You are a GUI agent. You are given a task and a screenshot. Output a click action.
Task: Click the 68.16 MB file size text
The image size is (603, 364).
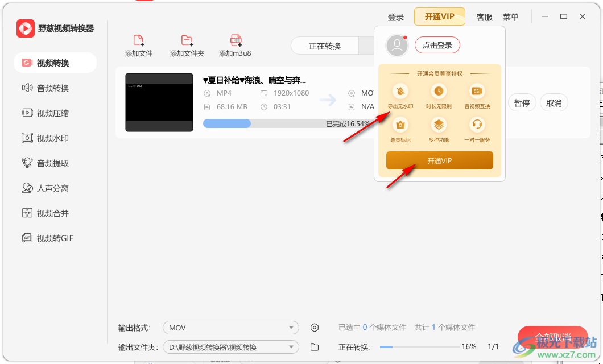(x=232, y=107)
